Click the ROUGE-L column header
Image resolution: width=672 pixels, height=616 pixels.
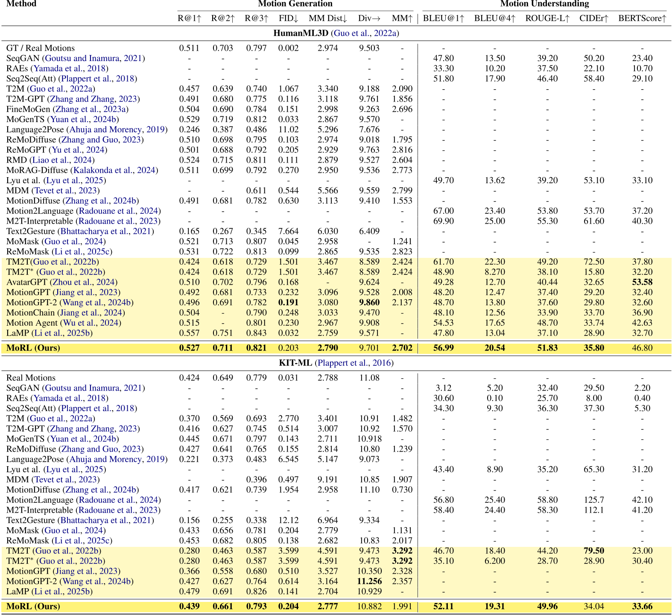(547, 18)
